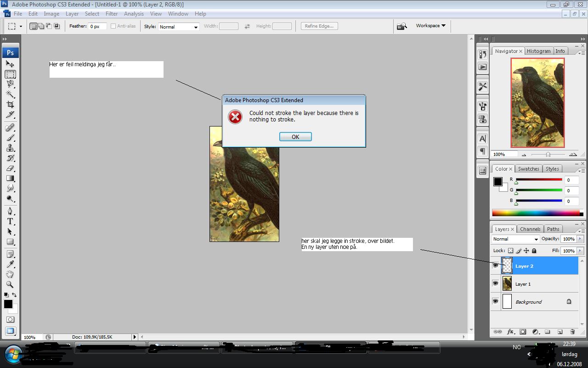Click the Feather input field
This screenshot has width=588, height=368.
click(x=98, y=27)
